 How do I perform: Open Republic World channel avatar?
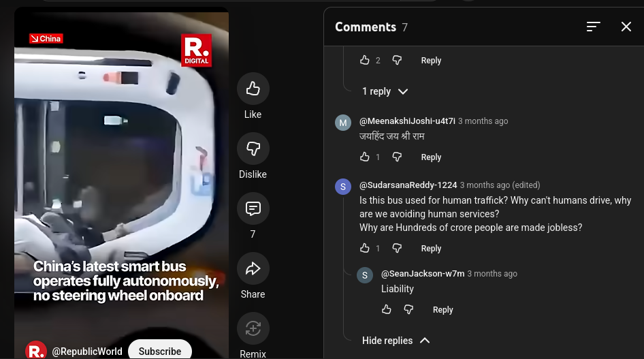(35, 351)
